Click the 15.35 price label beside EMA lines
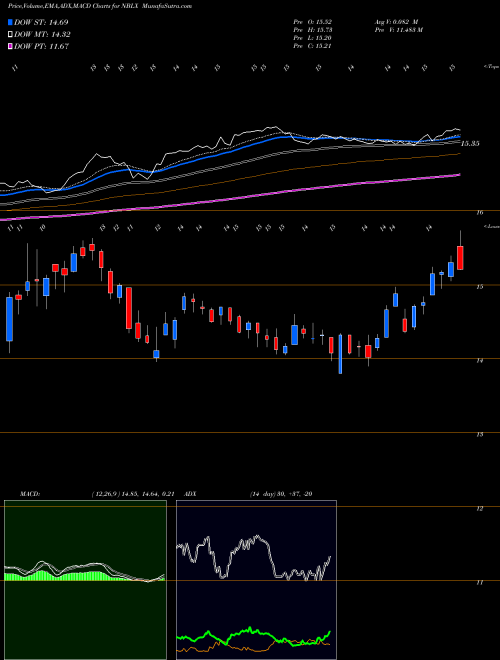 pyautogui.click(x=470, y=144)
